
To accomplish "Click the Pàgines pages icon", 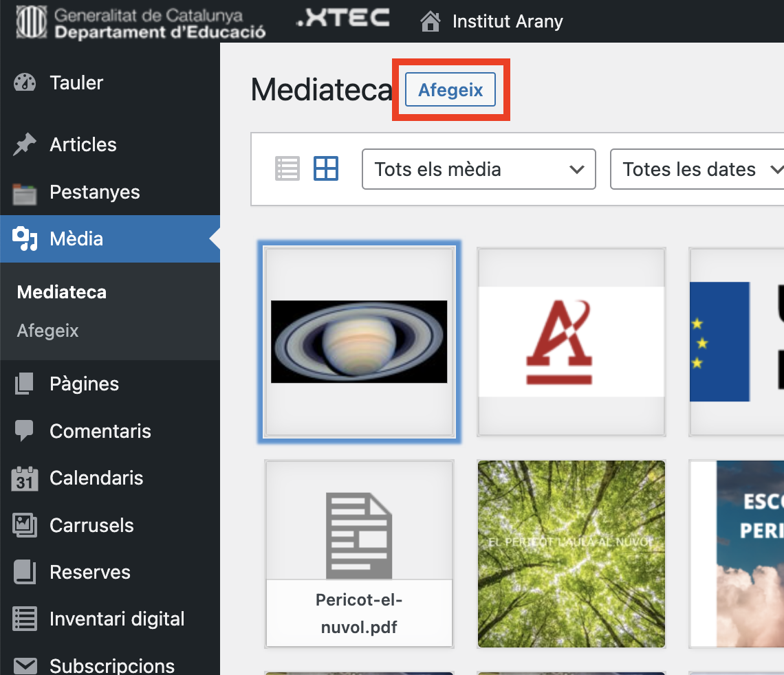I will click(25, 384).
